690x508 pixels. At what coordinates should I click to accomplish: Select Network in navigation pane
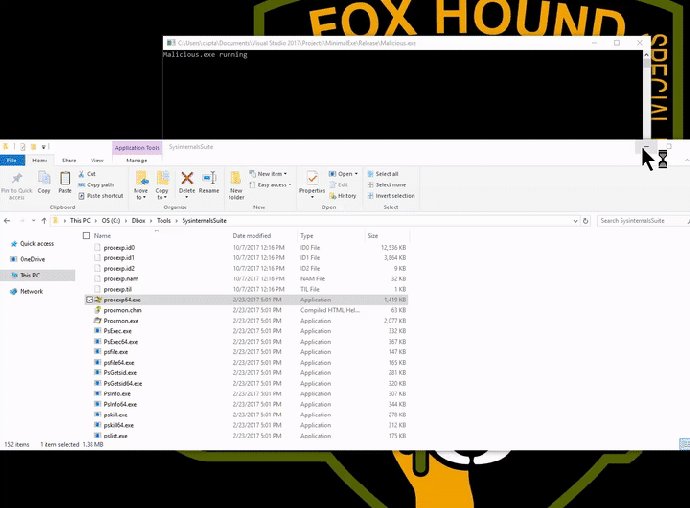[26, 291]
